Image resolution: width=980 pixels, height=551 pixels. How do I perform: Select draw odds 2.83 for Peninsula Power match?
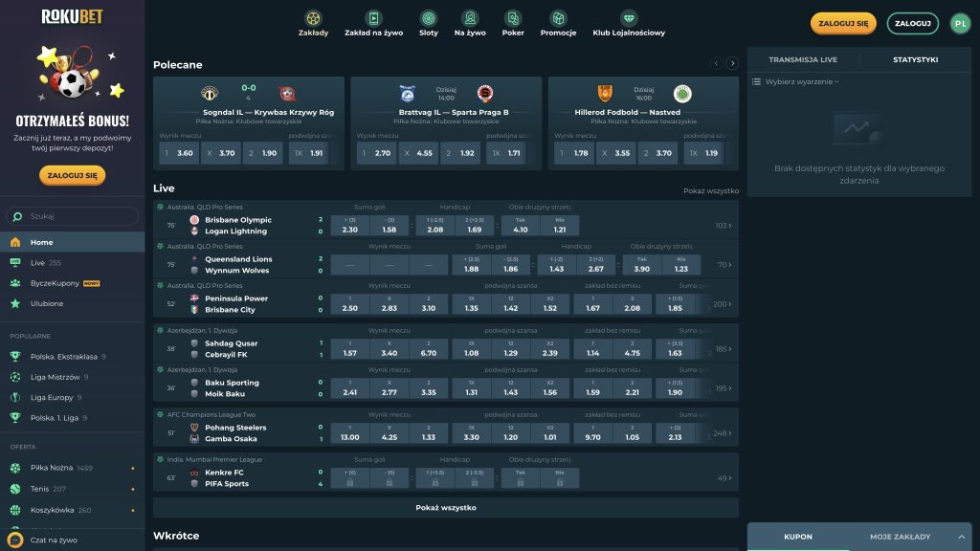[x=390, y=304]
